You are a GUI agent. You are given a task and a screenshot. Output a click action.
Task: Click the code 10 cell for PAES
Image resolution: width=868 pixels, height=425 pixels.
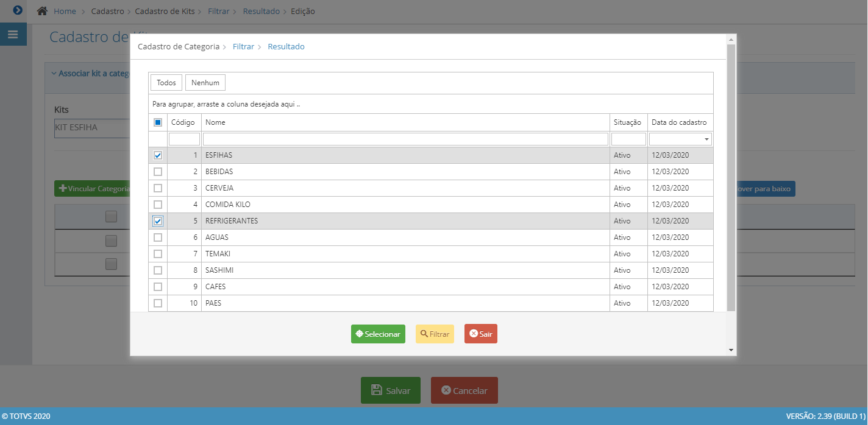point(185,303)
